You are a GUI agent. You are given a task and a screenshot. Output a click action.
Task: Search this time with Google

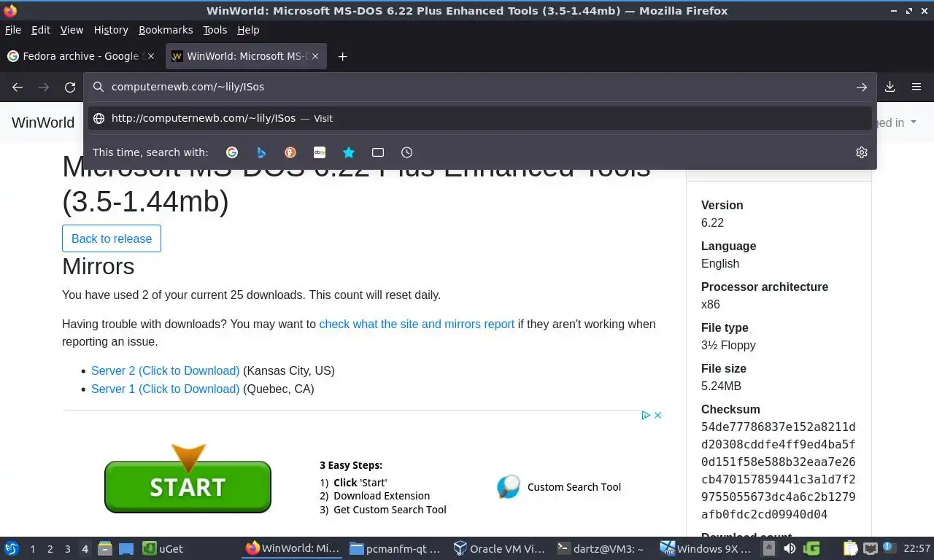pos(232,152)
